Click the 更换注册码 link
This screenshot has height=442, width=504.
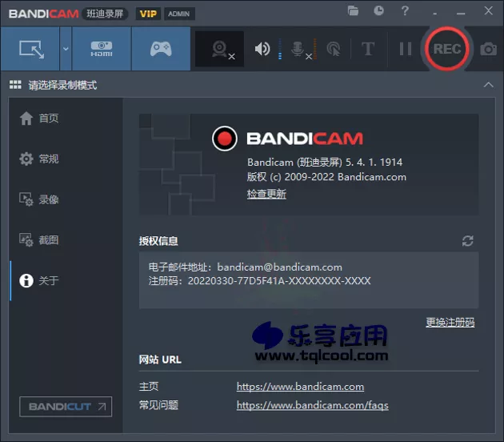pos(450,322)
